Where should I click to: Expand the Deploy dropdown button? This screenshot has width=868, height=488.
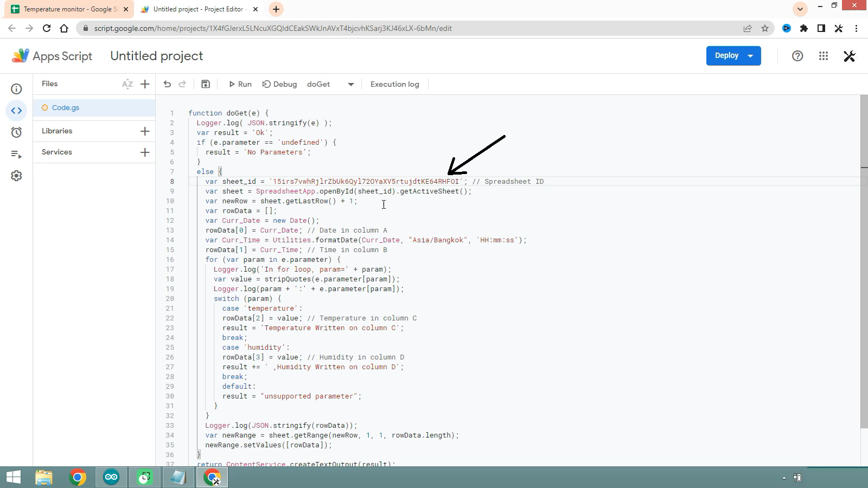[x=750, y=56]
